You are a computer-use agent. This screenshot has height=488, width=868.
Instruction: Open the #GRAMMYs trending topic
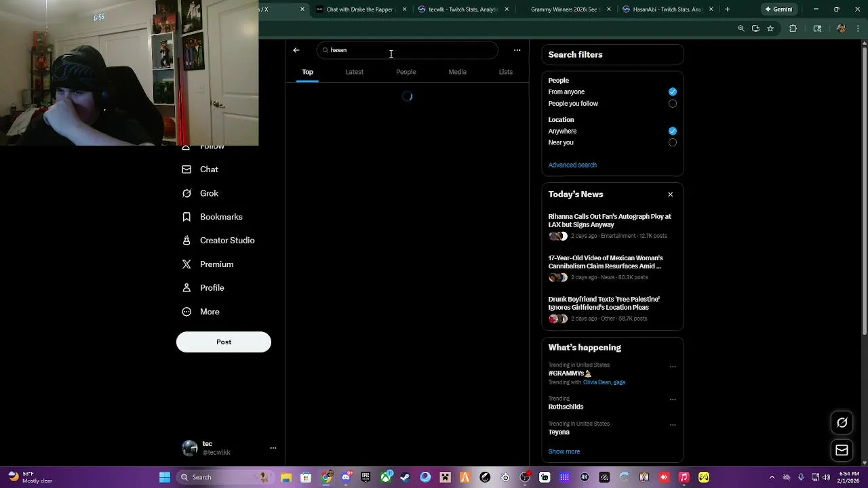tap(570, 373)
